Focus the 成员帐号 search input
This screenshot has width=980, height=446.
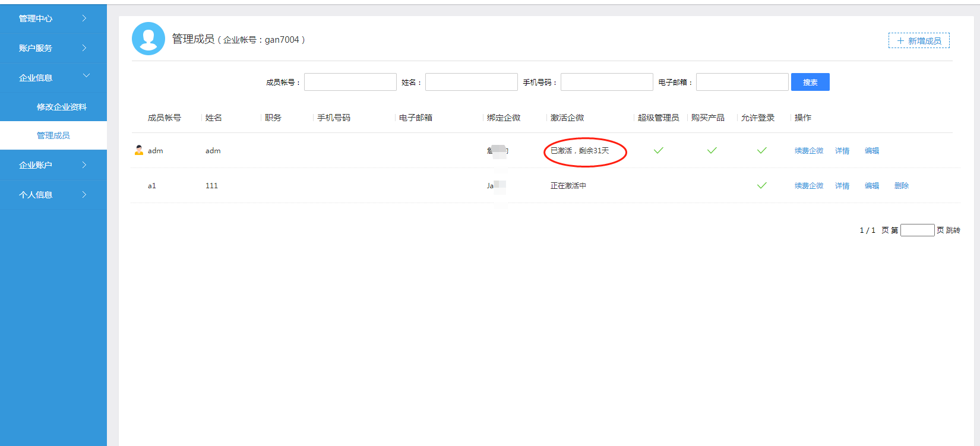350,82
